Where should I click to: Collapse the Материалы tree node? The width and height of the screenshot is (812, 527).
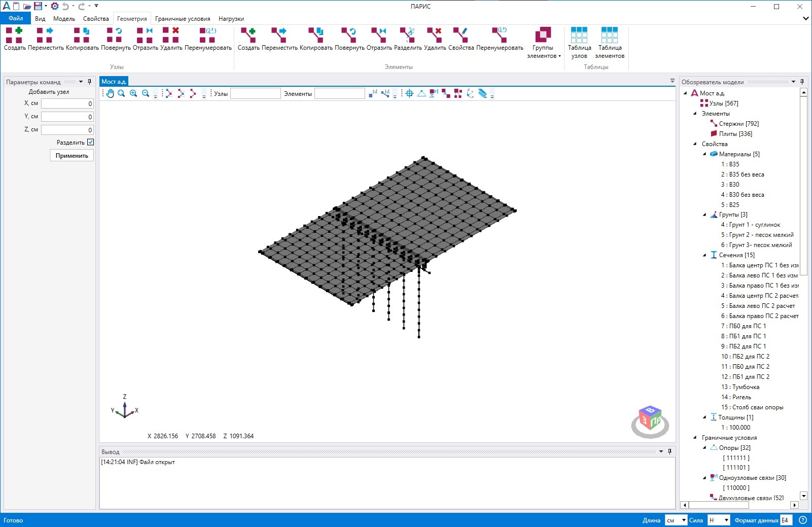click(x=704, y=154)
